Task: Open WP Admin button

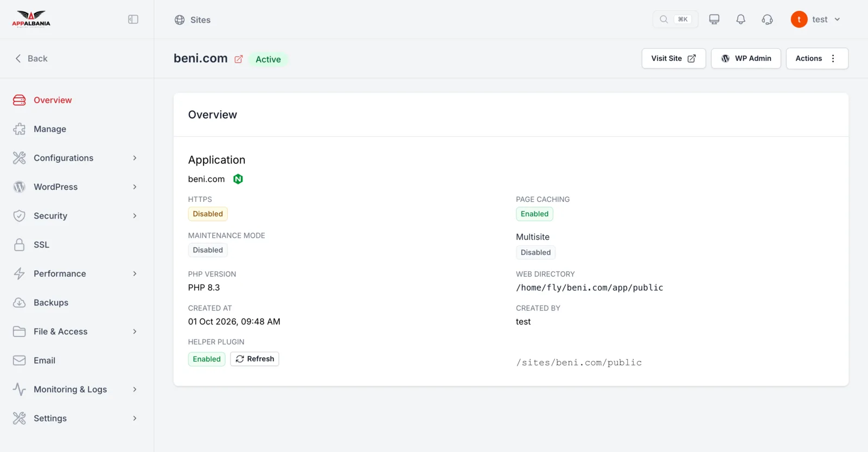Action: coord(746,59)
